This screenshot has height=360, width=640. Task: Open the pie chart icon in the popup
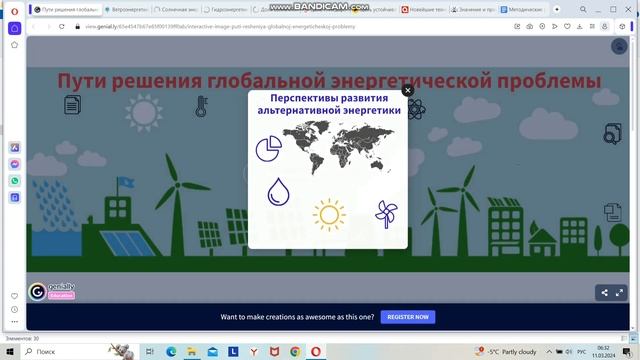[x=269, y=149]
